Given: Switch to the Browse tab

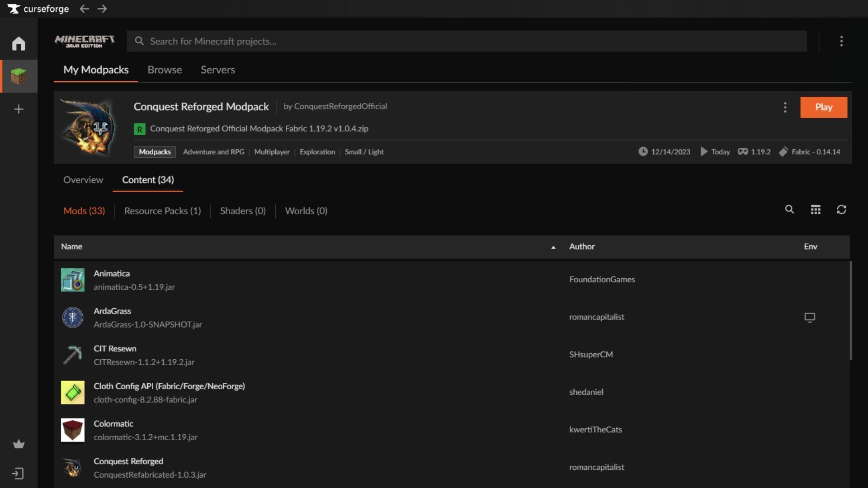Looking at the screenshot, I should coord(165,70).
